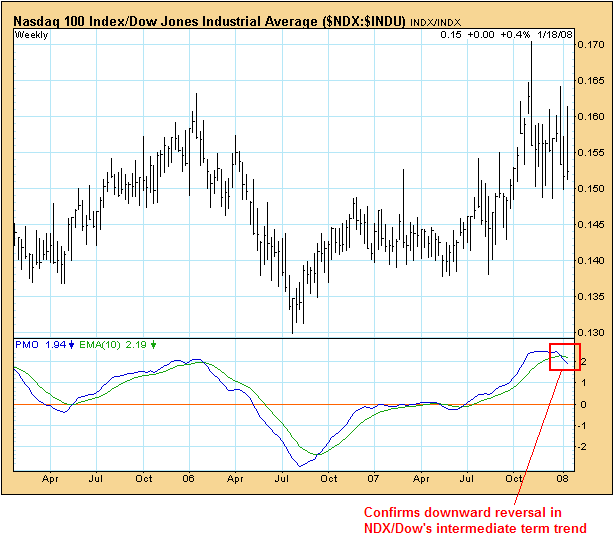Click the small INDX/INDX text after the title
614x540 pixels.
pyautogui.click(x=437, y=20)
